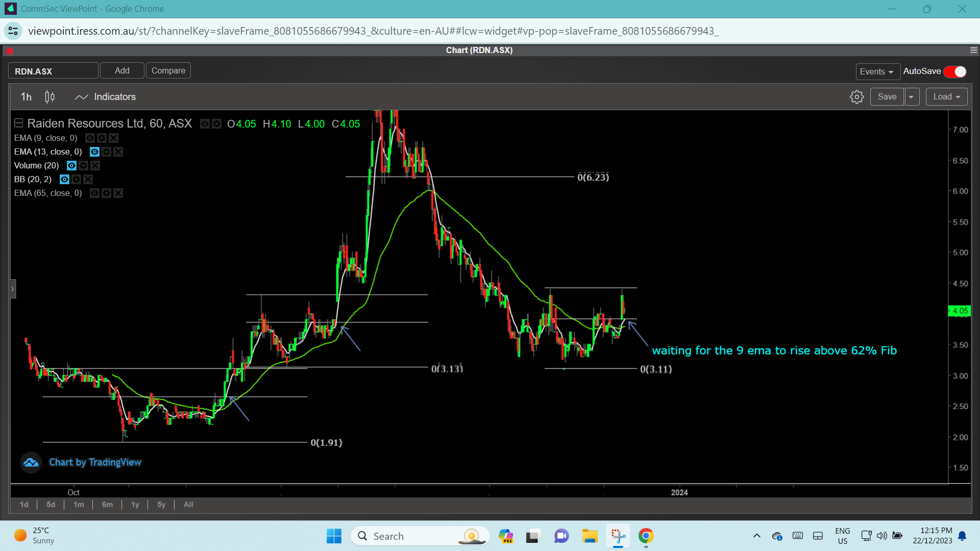Click the TradingView cloud logo
Screen dimensions: 980x551
(31, 463)
